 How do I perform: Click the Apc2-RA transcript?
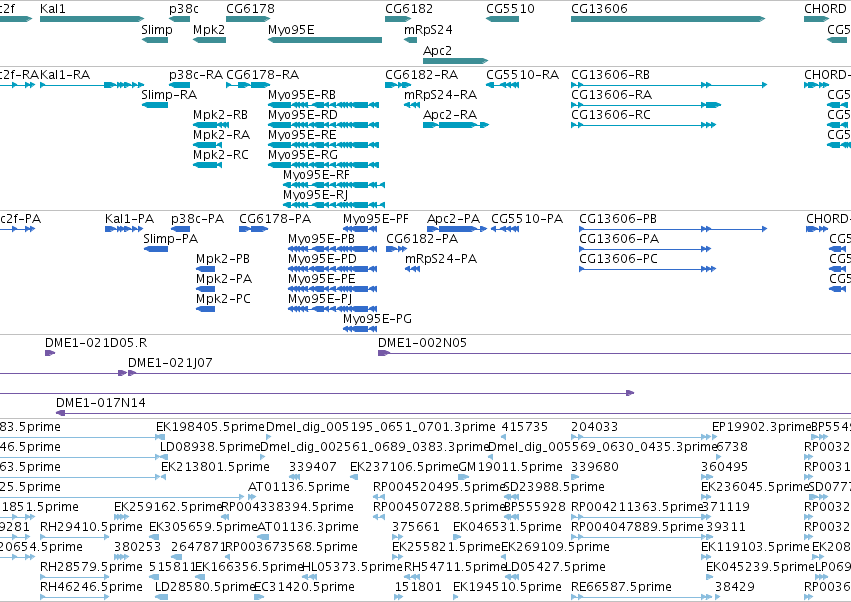[x=456, y=125]
